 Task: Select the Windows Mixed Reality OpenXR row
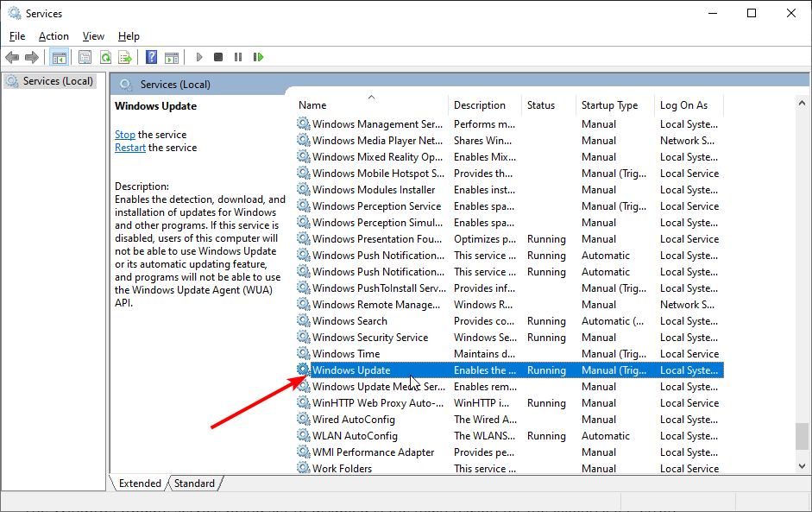pyautogui.click(x=510, y=156)
